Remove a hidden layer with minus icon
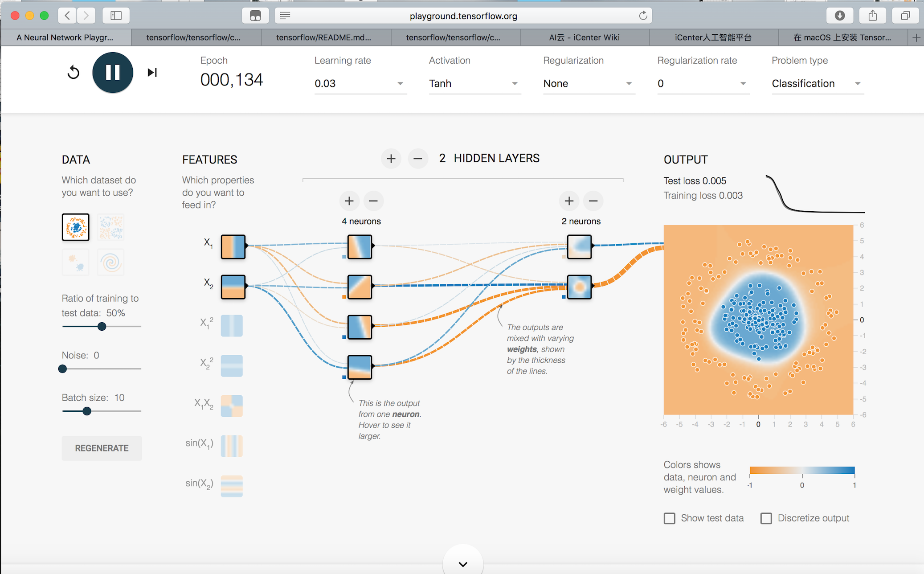Screen dimensions: 924x574 [418, 159]
